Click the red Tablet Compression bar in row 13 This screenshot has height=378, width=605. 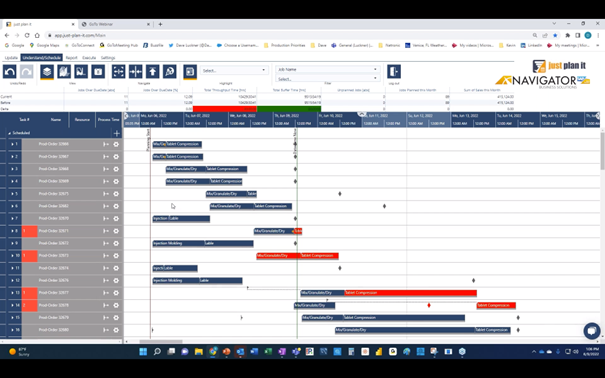tap(411, 293)
